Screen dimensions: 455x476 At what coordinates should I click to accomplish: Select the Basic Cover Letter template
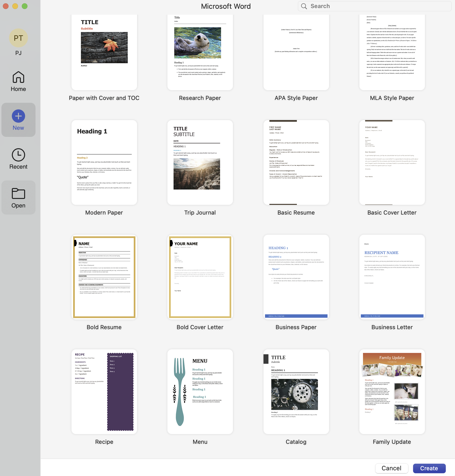[392, 162]
